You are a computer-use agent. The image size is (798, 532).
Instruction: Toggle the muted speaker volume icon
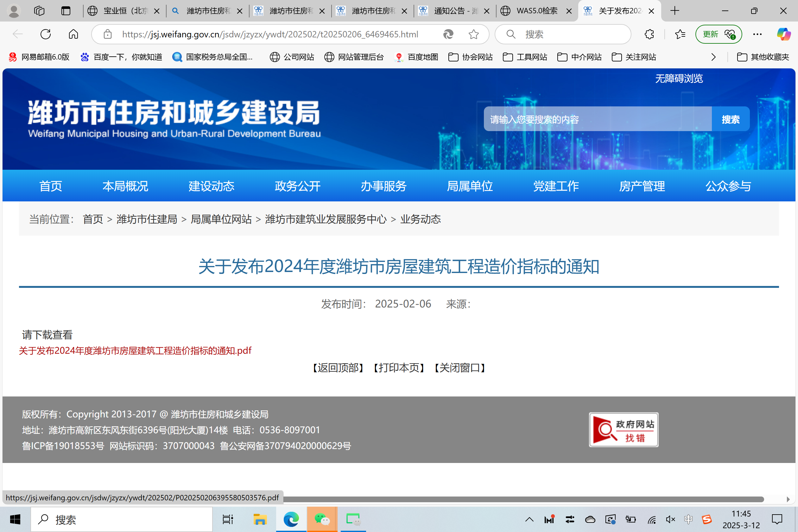(670, 519)
